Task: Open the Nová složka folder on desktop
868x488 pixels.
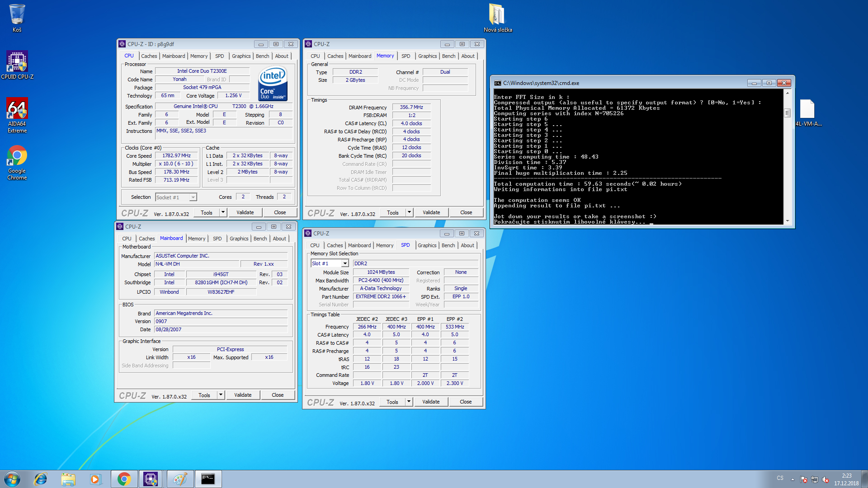Action: [x=498, y=18]
